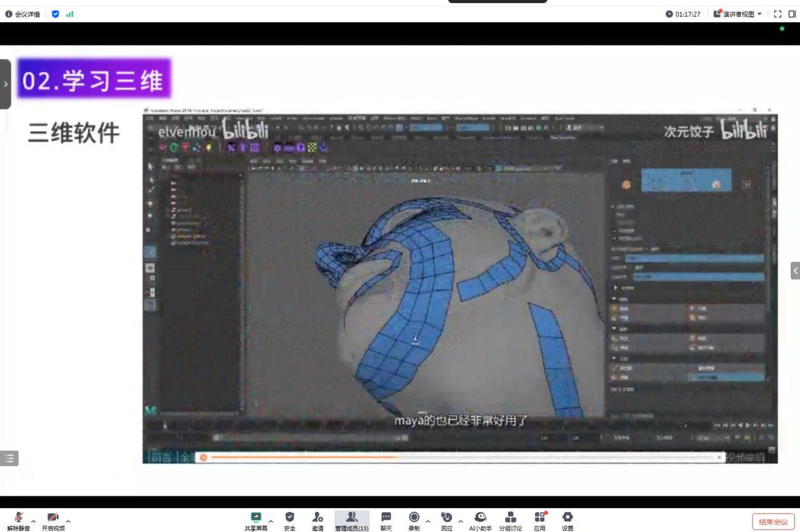Viewport: 800px width, 532px height.
Task: Click the invite (邀请) icon
Action: (x=317, y=520)
